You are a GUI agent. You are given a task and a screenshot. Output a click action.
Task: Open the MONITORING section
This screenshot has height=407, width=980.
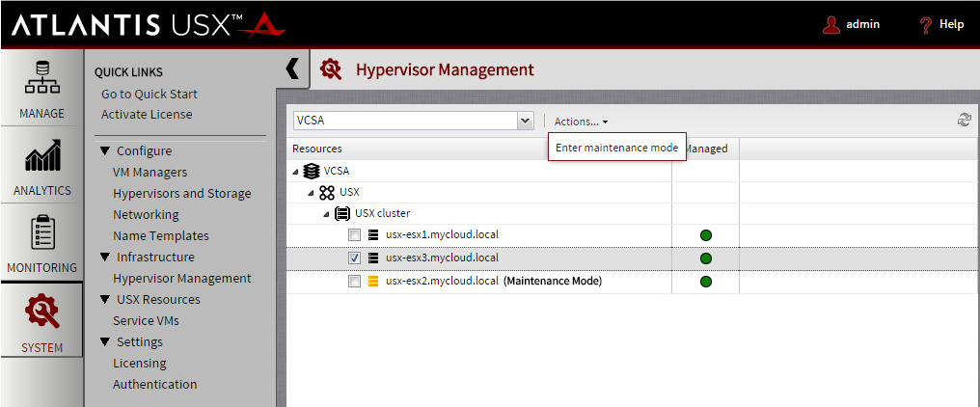tap(41, 243)
